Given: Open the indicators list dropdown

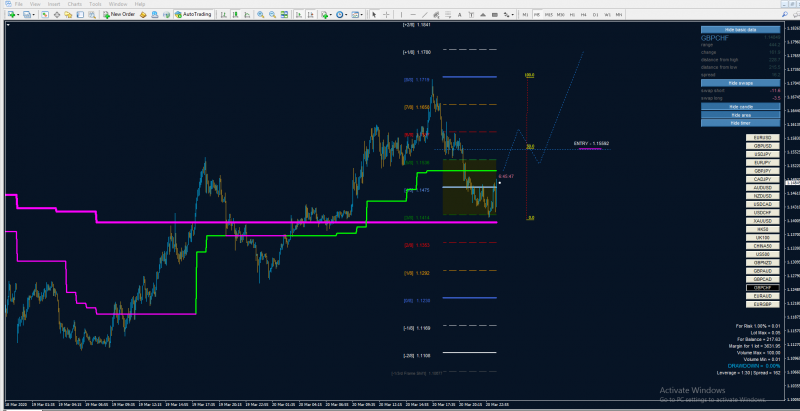Looking at the screenshot, I should pyautogui.click(x=327, y=15).
